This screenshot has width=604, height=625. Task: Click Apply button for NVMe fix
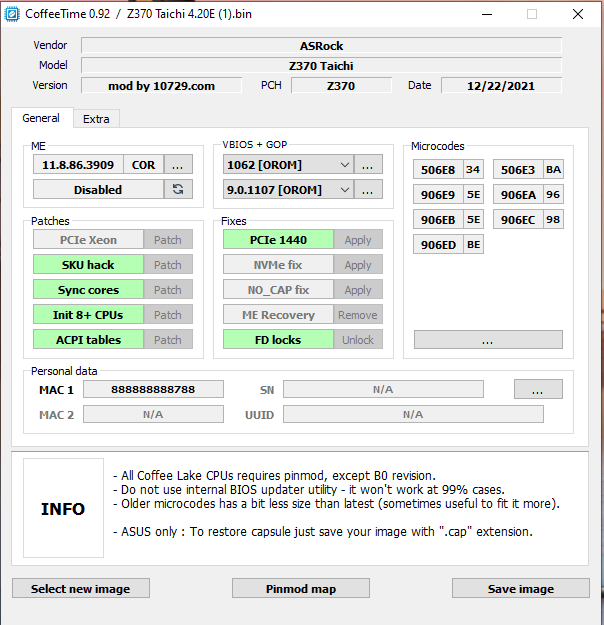pos(358,265)
